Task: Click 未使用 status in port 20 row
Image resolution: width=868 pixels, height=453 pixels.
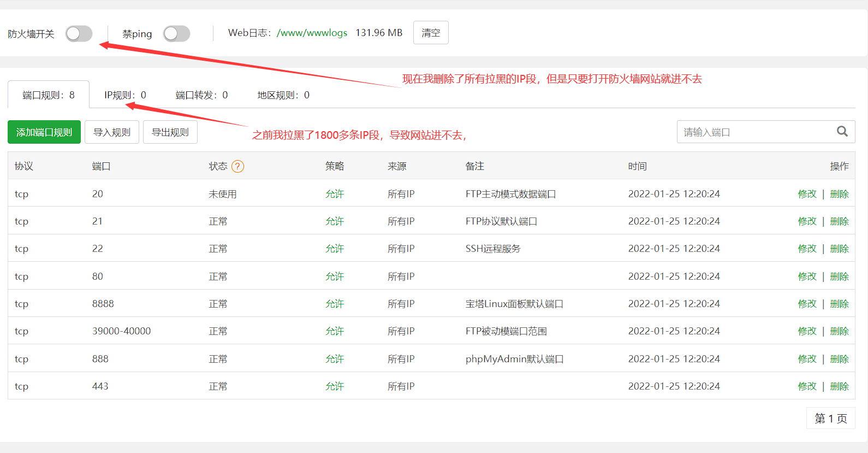Action: click(x=223, y=194)
